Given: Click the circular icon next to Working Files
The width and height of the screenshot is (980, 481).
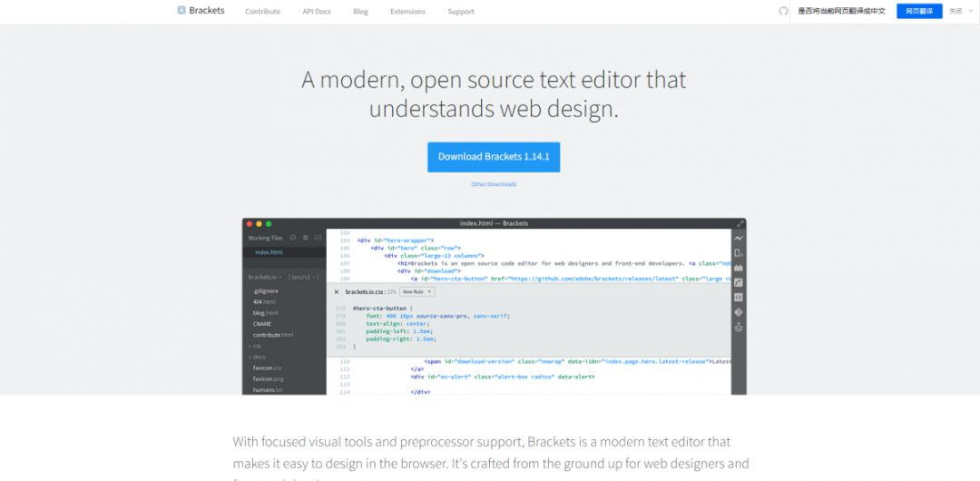Looking at the screenshot, I should [x=292, y=238].
